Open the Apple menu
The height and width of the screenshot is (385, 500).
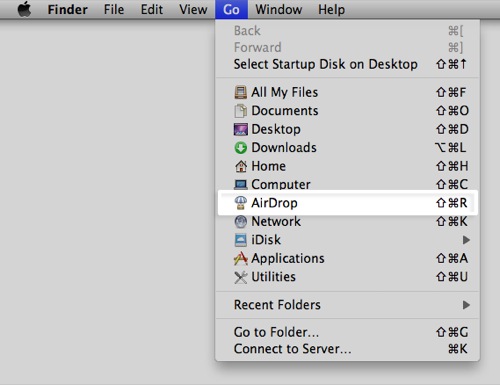pyautogui.click(x=24, y=9)
